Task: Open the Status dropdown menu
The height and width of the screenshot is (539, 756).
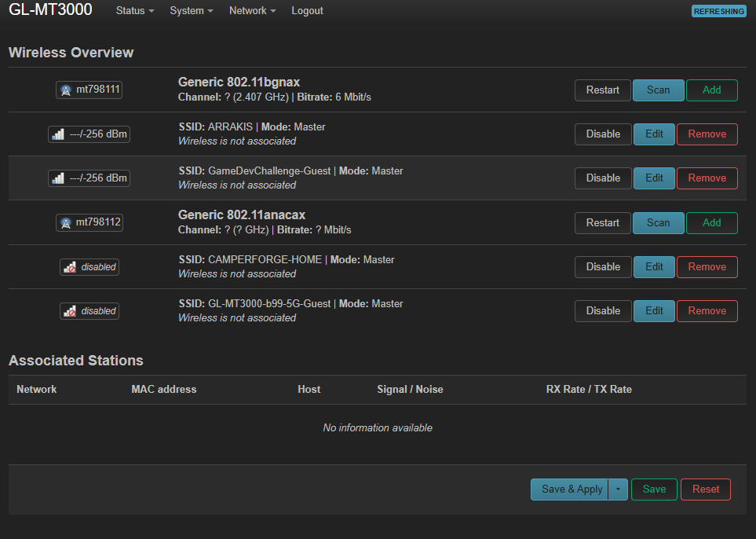Action: tap(134, 11)
